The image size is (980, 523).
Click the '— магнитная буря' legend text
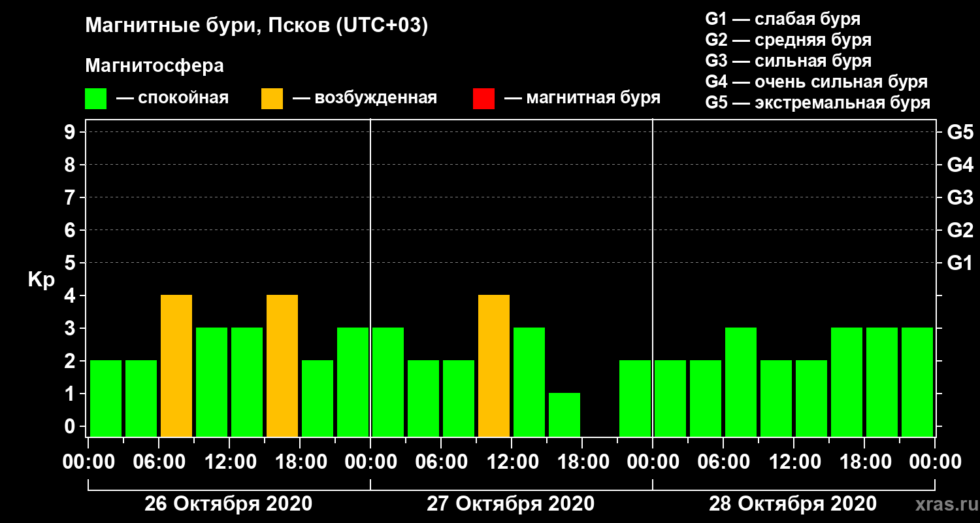point(582,99)
